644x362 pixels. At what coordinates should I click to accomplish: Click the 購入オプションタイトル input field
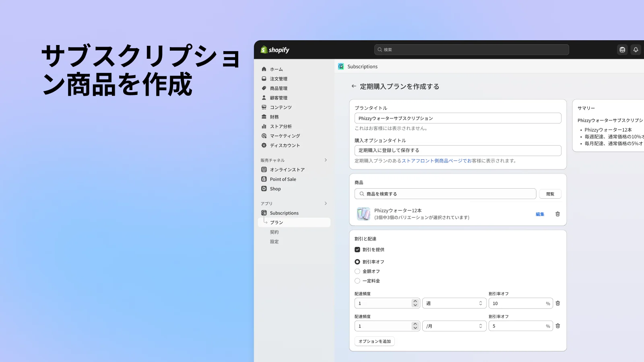pyautogui.click(x=458, y=150)
